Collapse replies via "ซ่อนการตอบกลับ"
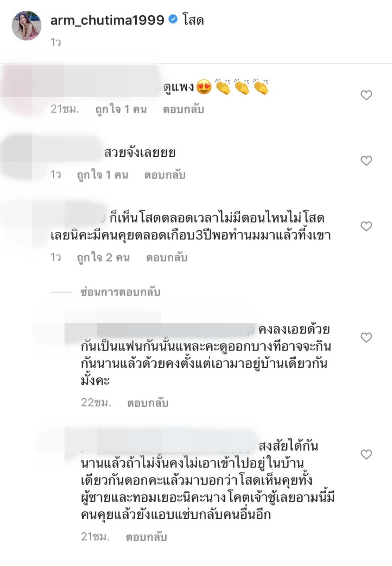This screenshot has height=566, width=392. tap(120, 292)
